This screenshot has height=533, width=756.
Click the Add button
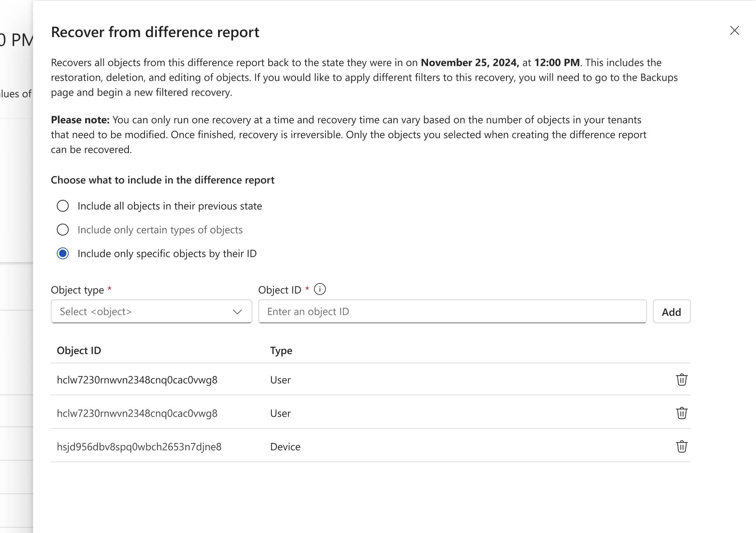coord(672,311)
